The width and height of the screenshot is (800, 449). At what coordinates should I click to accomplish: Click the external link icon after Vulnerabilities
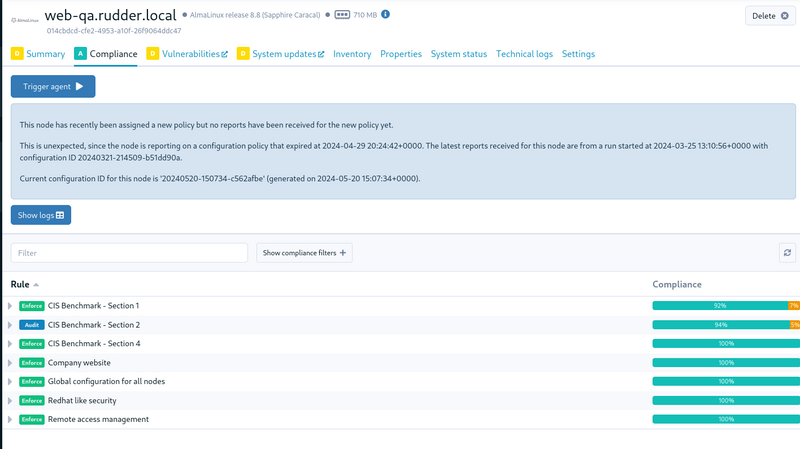(x=224, y=54)
